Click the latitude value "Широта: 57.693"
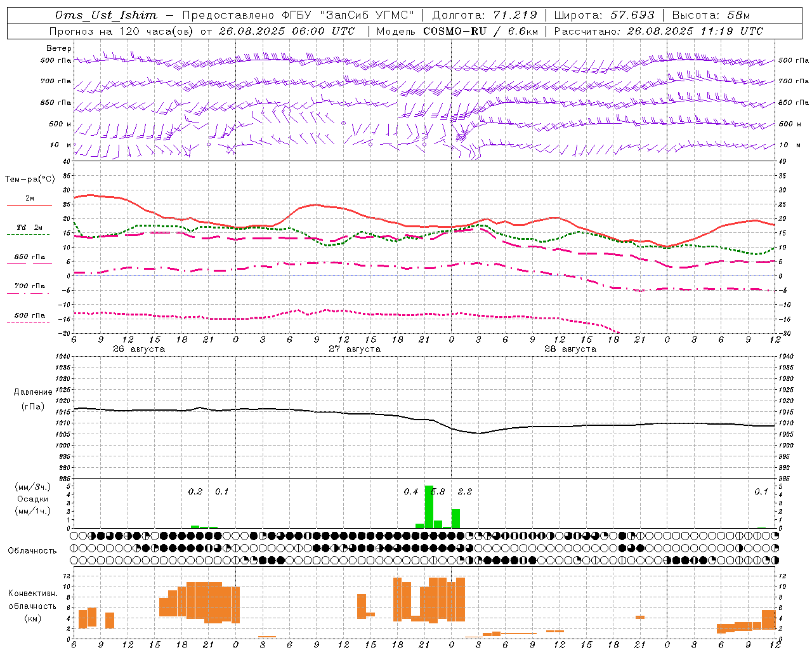This screenshot has width=812, height=650. [x=604, y=15]
